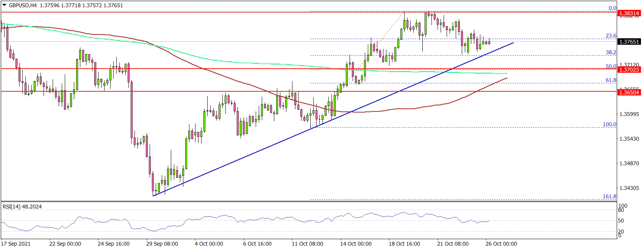
Task: Click the Fibonacci 50.0 level label
Action: (611, 66)
